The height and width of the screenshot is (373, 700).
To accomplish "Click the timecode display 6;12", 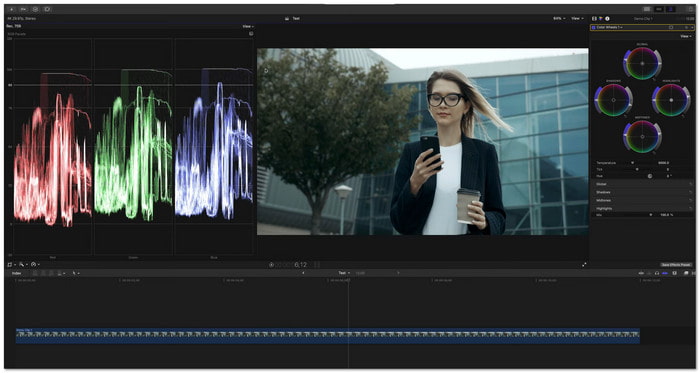I will coord(301,265).
